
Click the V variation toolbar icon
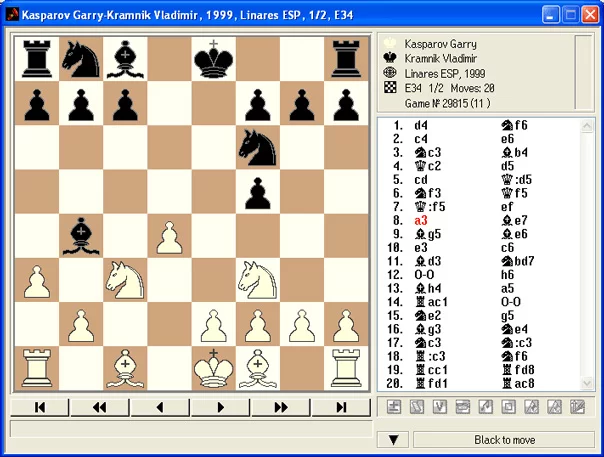pos(440,407)
